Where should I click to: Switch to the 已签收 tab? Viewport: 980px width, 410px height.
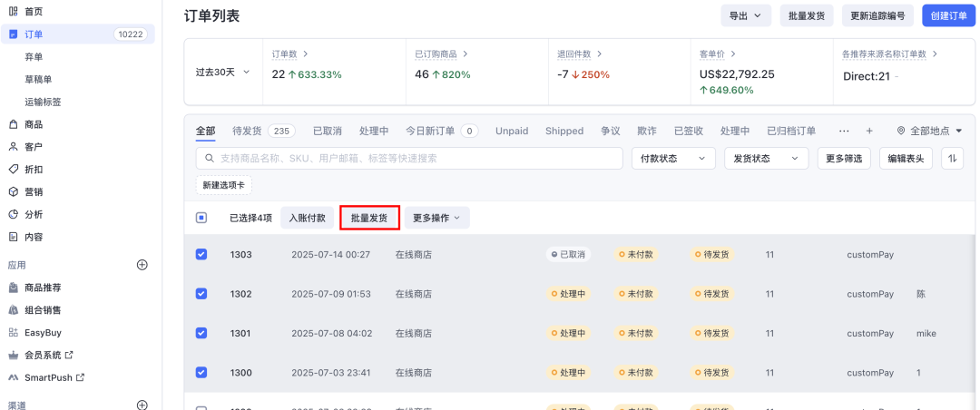(689, 131)
